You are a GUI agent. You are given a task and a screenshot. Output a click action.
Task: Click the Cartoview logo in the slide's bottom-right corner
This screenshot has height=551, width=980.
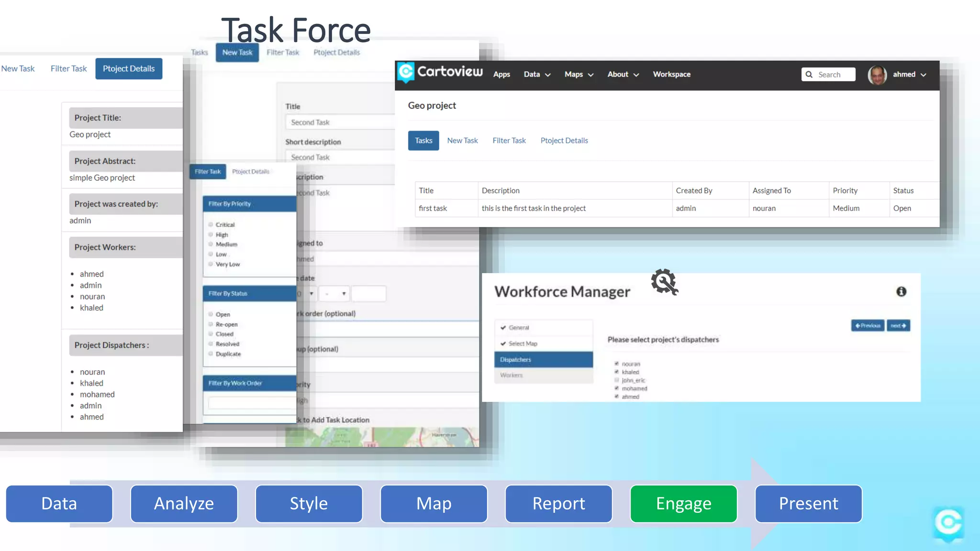pos(948,524)
